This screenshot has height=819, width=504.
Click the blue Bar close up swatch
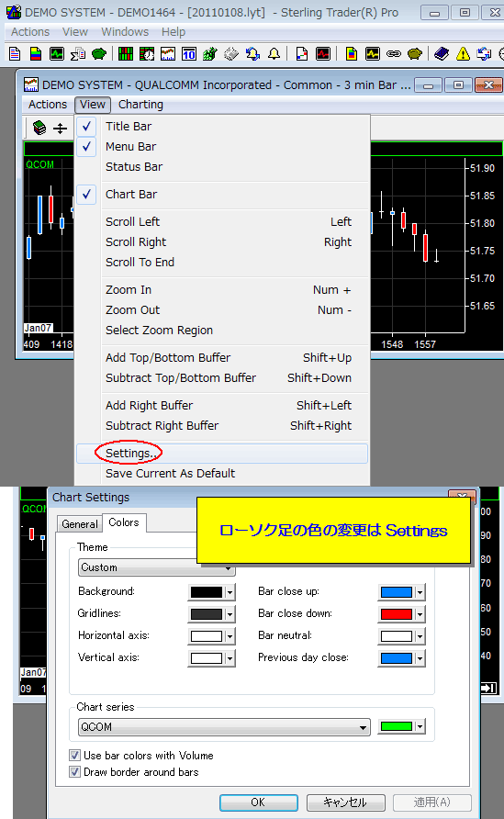397,592
